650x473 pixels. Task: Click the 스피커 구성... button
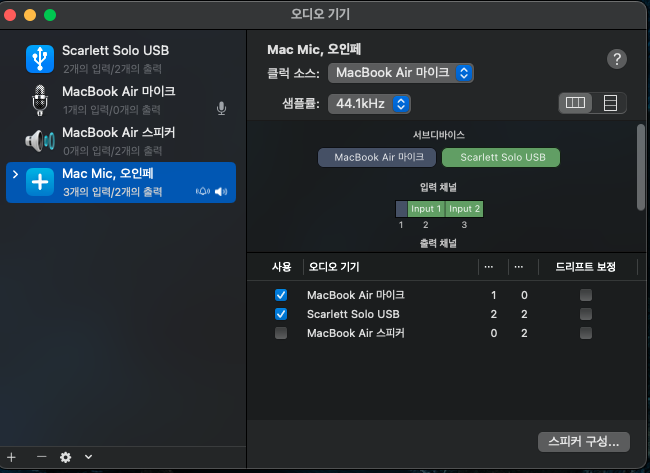pyautogui.click(x=584, y=442)
